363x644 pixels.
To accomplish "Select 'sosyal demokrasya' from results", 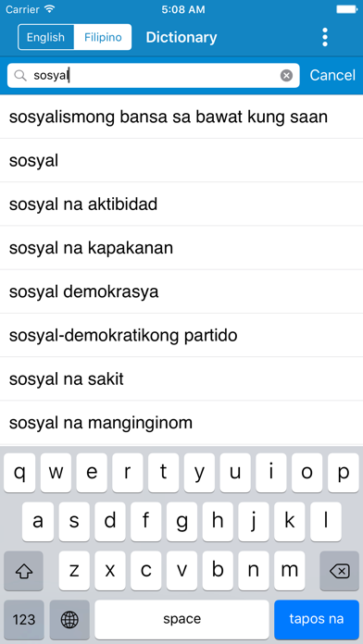I will point(181,291).
